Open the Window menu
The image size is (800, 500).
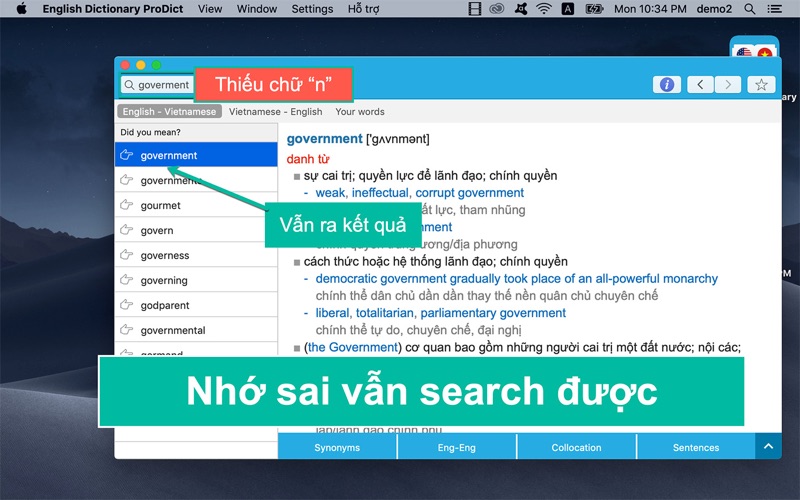tap(257, 9)
